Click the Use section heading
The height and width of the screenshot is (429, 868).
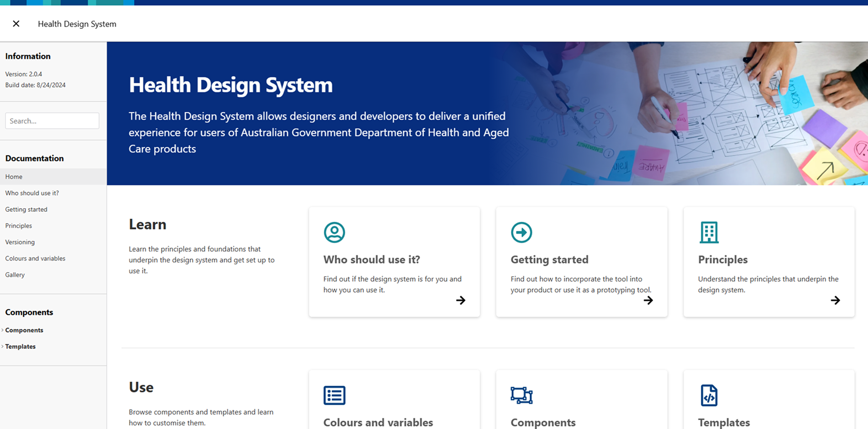[x=141, y=387]
